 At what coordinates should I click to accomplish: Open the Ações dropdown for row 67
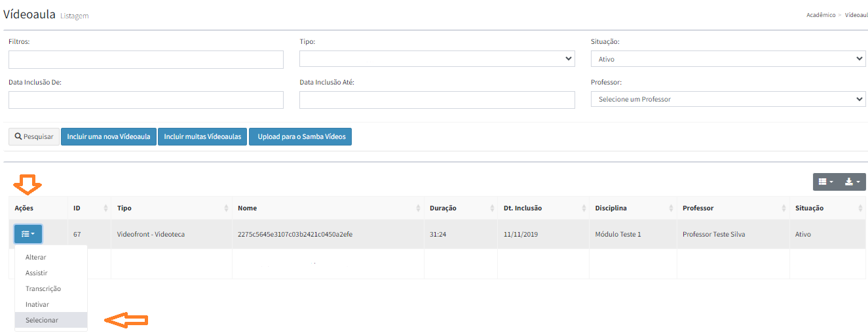[28, 234]
